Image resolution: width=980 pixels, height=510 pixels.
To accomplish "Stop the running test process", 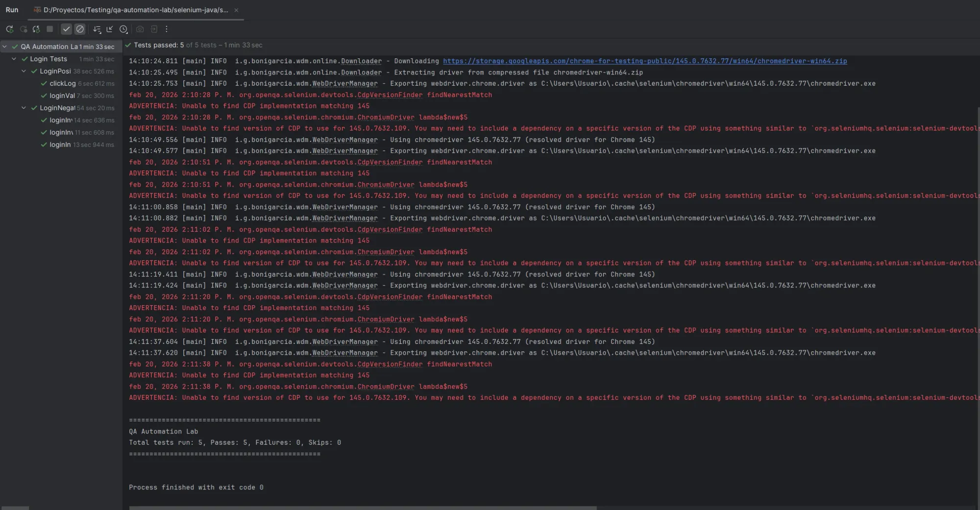I will tap(49, 29).
